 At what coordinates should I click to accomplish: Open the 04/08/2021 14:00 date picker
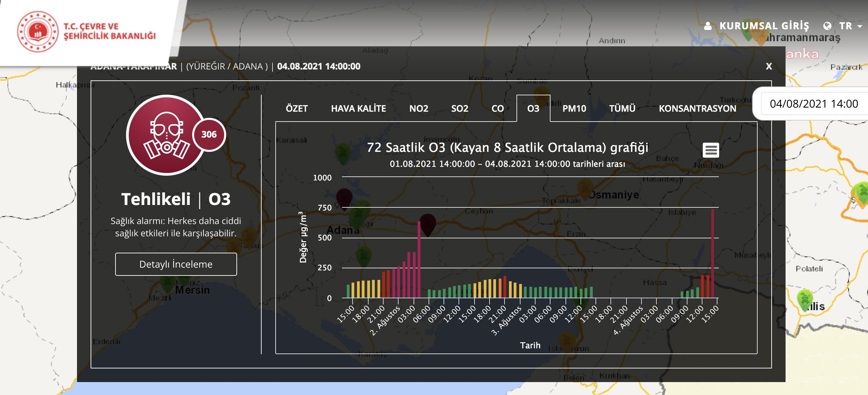click(814, 104)
